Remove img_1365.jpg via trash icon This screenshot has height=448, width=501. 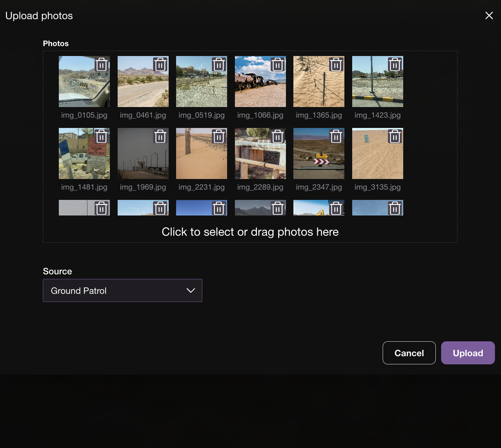click(x=336, y=65)
